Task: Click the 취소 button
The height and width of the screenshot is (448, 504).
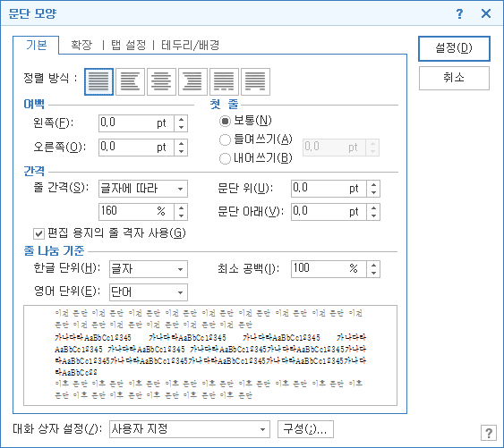Action: (454, 78)
